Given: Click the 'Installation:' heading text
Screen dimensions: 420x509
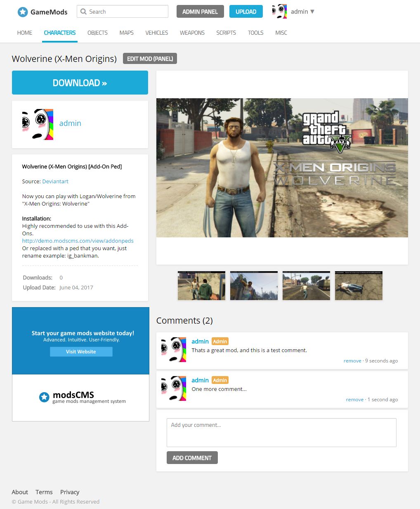Looking at the screenshot, I should tap(37, 218).
